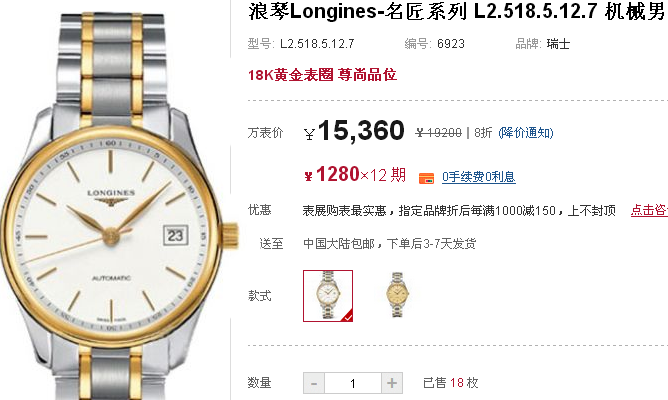Click the 1280×12期 installment price
The height and width of the screenshot is (400, 668).
(355, 175)
